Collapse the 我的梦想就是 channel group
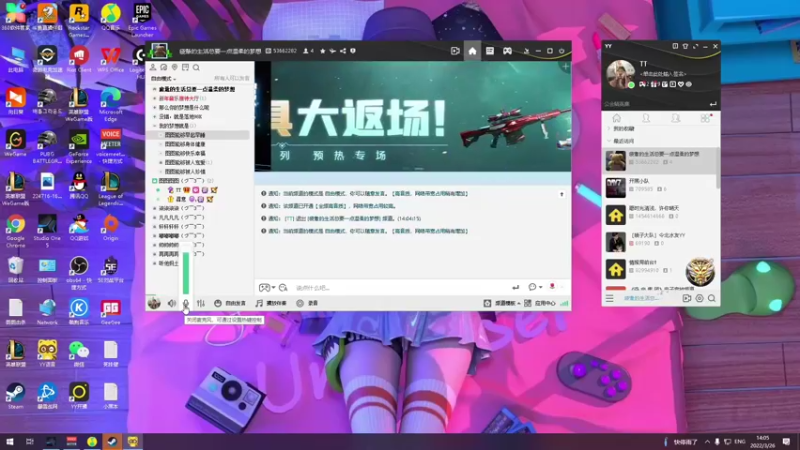This screenshot has width=800, height=450. (155, 126)
